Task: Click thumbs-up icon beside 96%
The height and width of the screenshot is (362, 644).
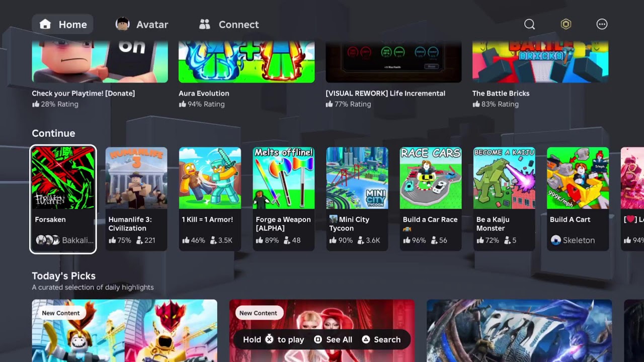Action: [x=407, y=240]
